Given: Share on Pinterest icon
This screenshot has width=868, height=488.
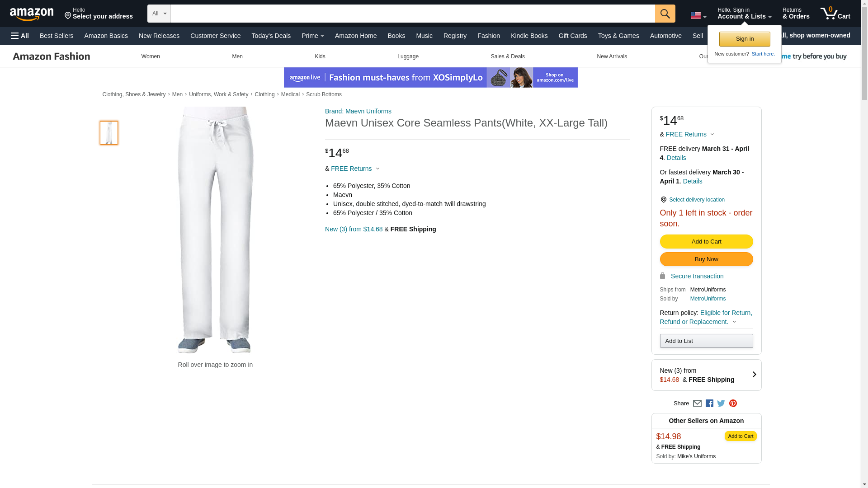Looking at the screenshot, I should coord(733,404).
